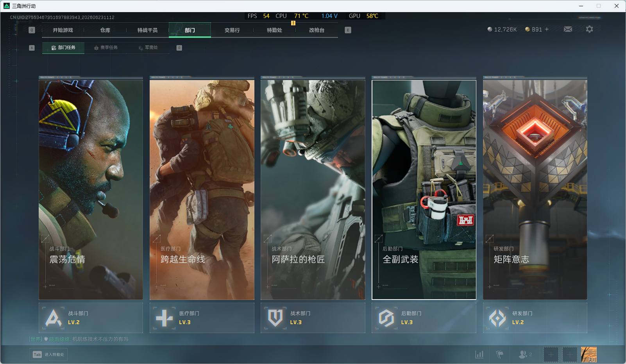Click the plus next to 891 currency
This screenshot has height=364, width=626.
coord(547,29)
